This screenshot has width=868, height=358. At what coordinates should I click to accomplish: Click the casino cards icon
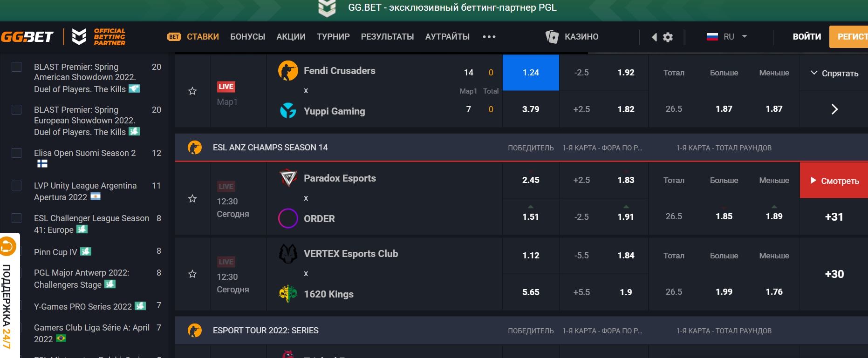click(x=552, y=37)
